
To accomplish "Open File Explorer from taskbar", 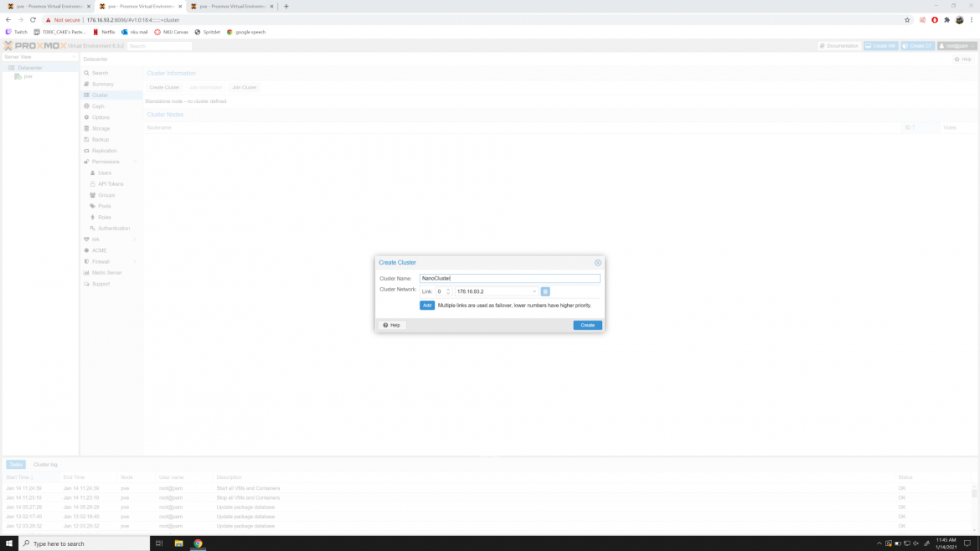I will point(178,543).
